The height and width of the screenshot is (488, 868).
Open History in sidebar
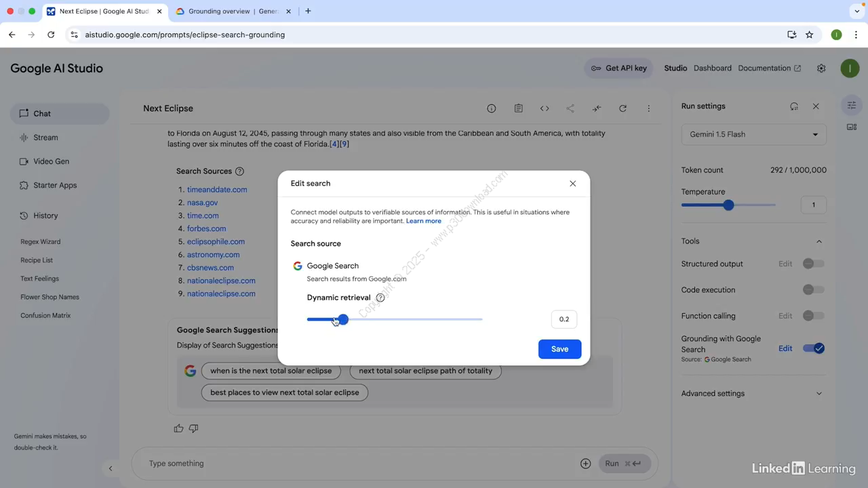[45, 216]
